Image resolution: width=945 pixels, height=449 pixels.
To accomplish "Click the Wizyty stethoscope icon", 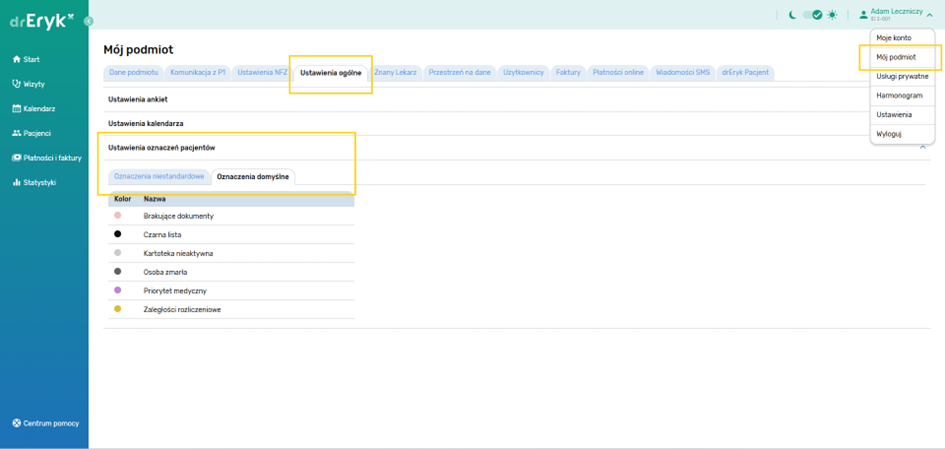I will tap(16, 84).
